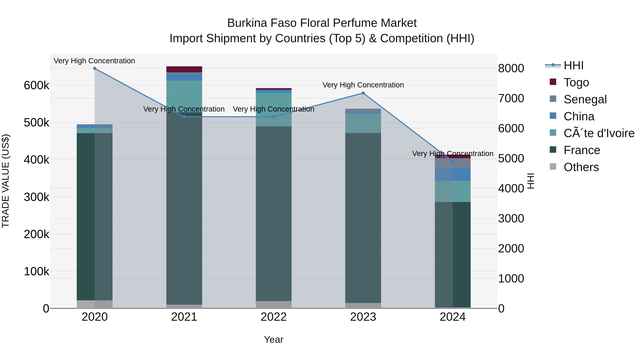The height and width of the screenshot is (362, 644).
Task: Click the Côte d'Ivoire teal legend swatch
Action: click(553, 133)
